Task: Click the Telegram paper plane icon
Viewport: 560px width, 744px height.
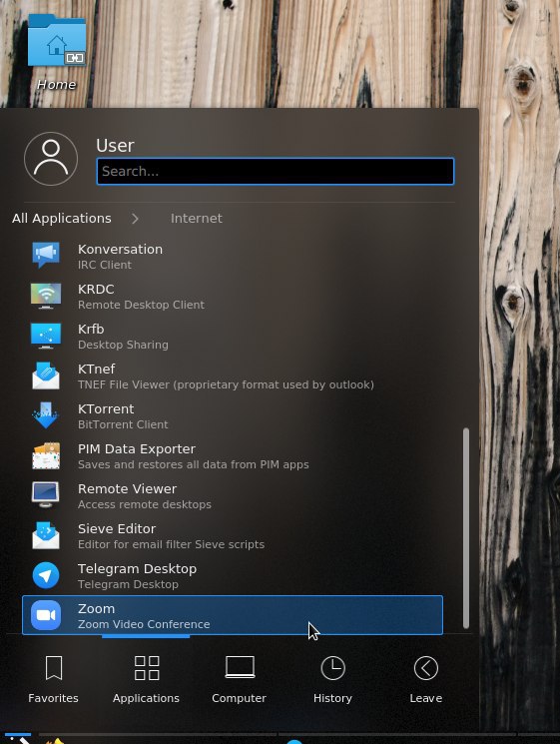Action: (46, 575)
